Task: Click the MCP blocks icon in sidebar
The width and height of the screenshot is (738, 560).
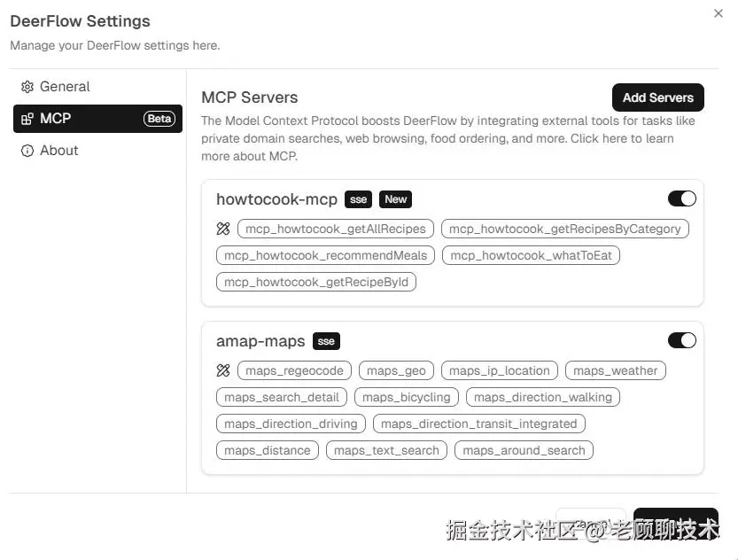Action: click(27, 119)
